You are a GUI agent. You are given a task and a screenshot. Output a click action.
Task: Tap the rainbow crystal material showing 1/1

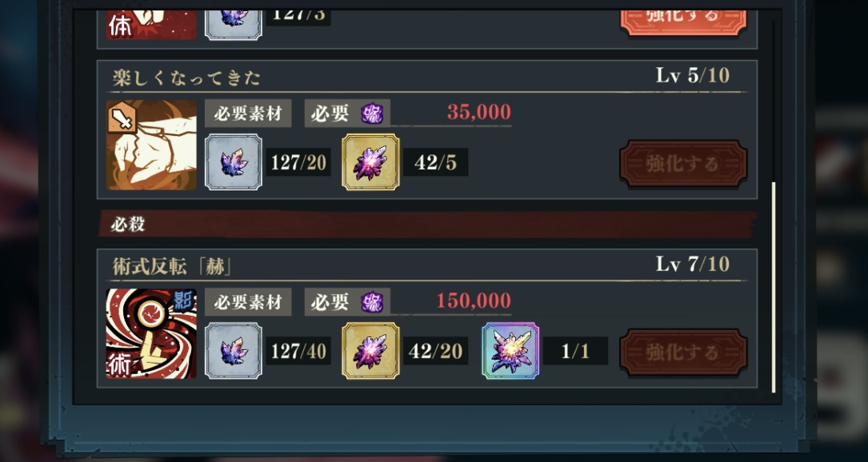(510, 351)
